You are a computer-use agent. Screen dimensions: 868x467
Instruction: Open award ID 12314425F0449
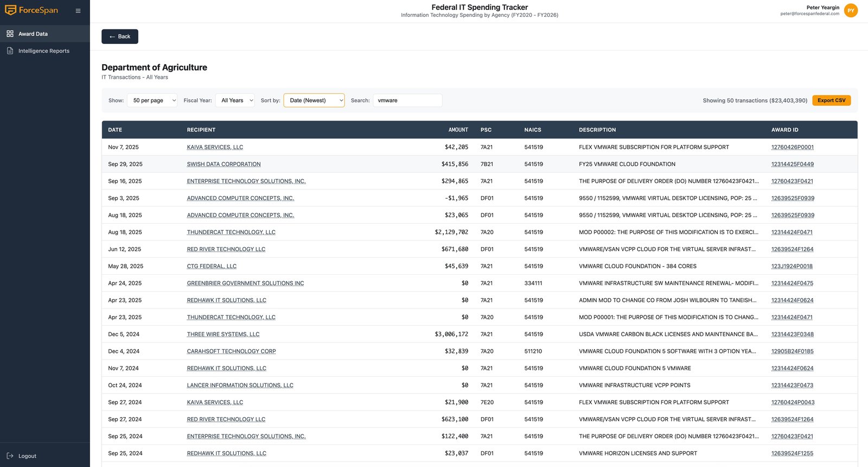(792, 164)
